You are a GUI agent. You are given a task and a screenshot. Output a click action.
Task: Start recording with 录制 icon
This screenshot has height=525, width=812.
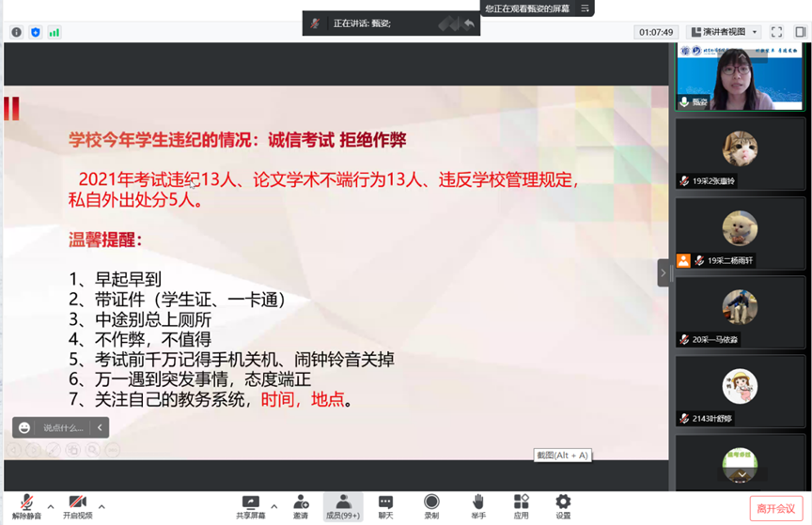tap(431, 506)
